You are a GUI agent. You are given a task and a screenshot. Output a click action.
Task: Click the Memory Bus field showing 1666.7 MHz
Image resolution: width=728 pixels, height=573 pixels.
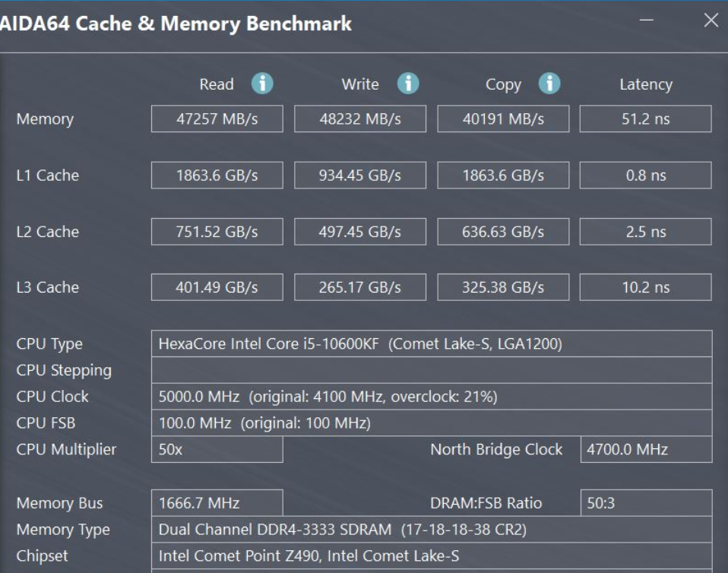coord(217,502)
